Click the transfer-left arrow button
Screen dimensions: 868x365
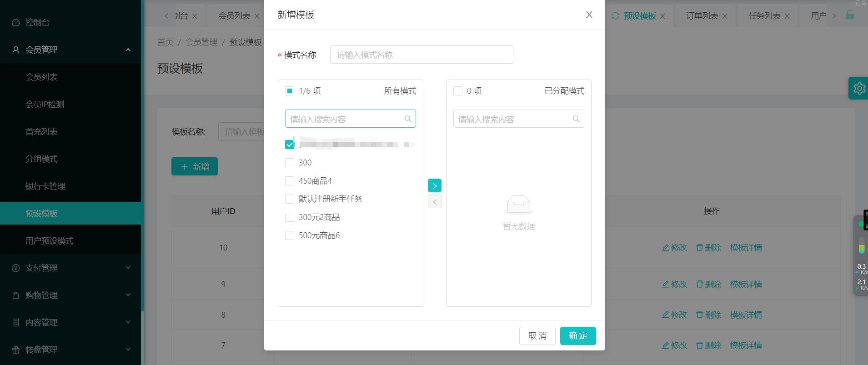point(434,202)
